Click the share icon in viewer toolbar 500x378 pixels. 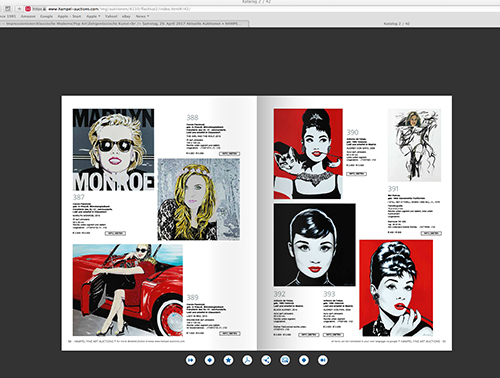click(266, 360)
